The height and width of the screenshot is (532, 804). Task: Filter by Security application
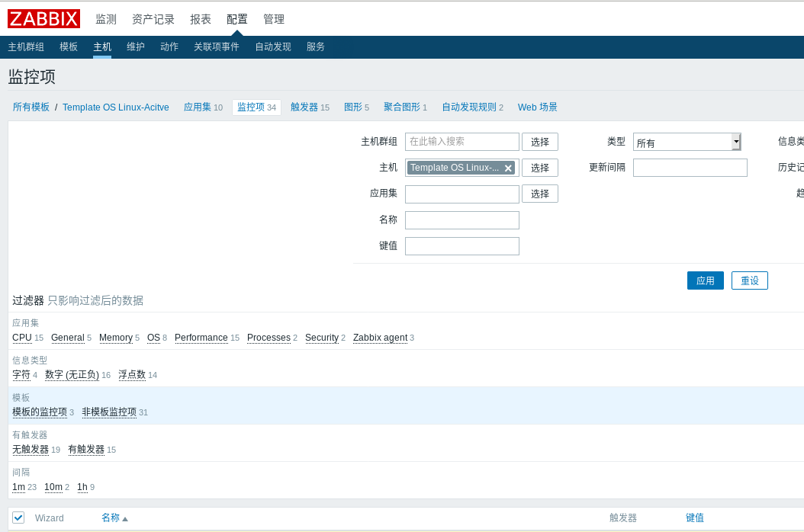pyautogui.click(x=322, y=337)
